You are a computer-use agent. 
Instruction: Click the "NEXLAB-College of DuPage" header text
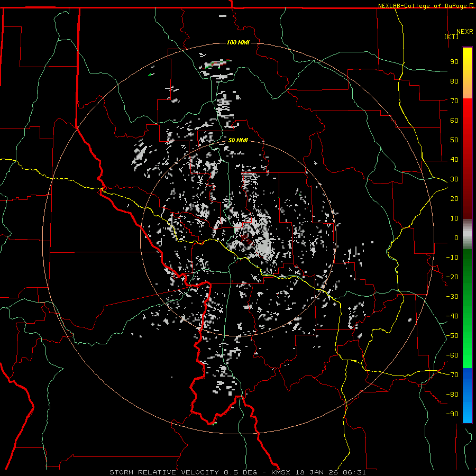coord(422,6)
